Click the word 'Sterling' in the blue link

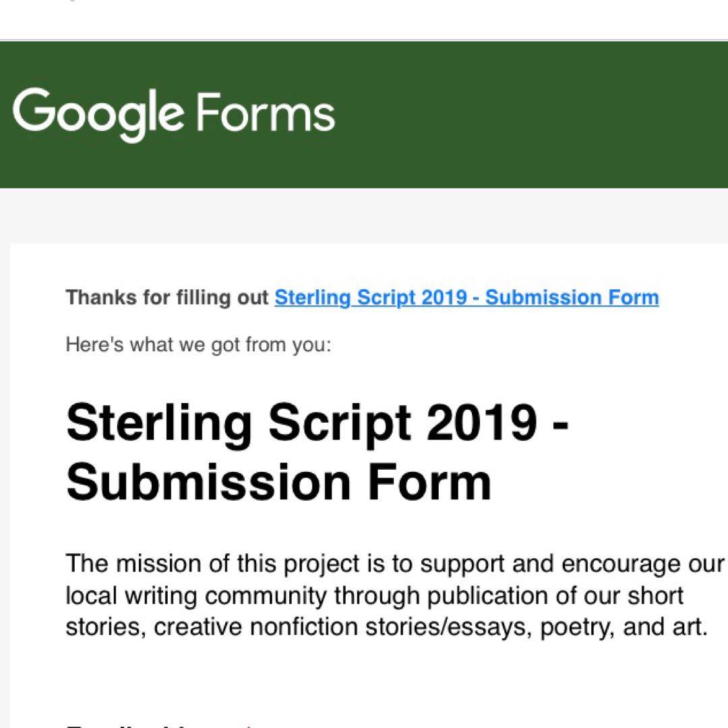[x=313, y=297]
